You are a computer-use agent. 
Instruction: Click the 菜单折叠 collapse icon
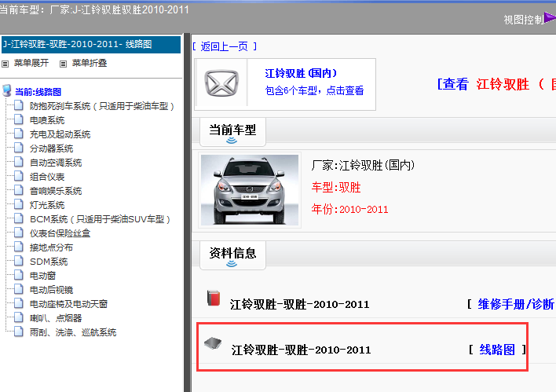point(63,64)
